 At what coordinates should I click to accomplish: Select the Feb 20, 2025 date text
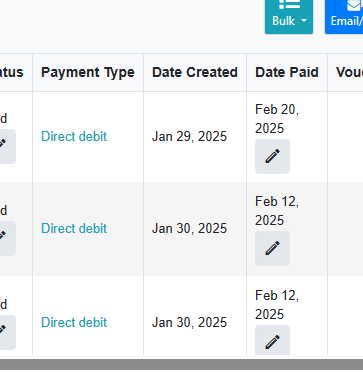pyautogui.click(x=277, y=119)
